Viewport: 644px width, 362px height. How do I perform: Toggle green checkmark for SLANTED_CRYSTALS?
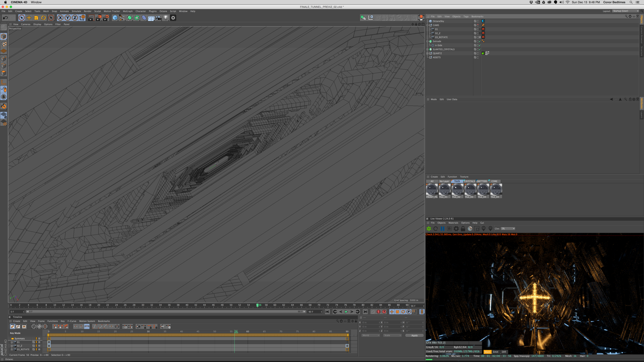coord(480,49)
